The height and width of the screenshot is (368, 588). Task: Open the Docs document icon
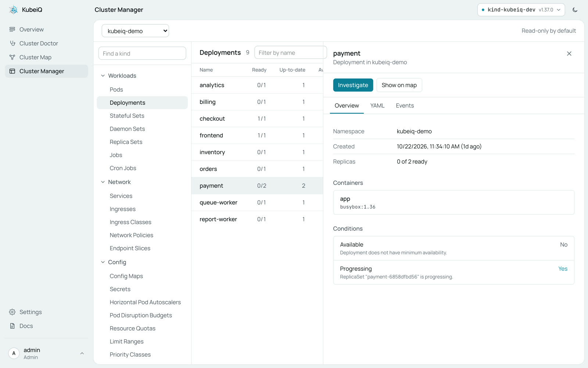12,326
